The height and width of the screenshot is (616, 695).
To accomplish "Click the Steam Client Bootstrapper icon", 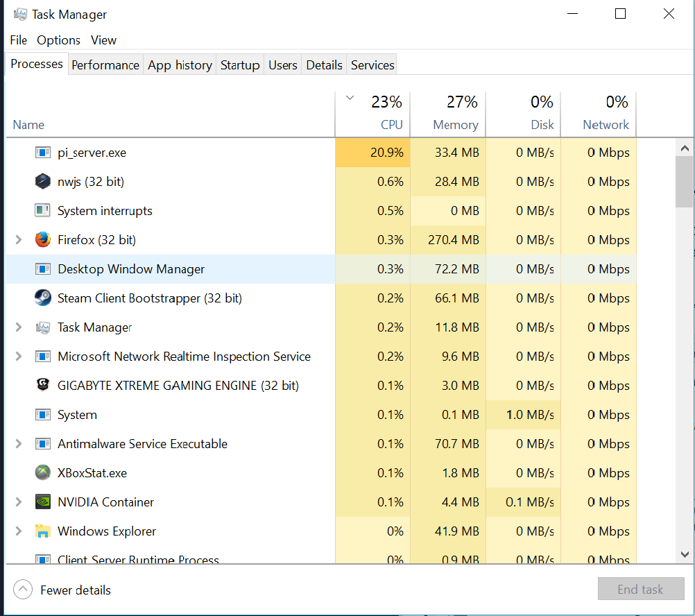I will 42,298.
